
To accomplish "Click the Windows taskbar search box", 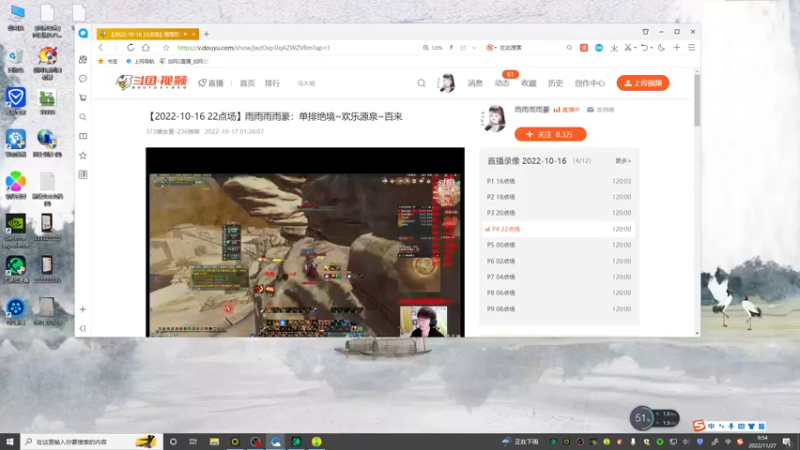I will click(x=92, y=442).
